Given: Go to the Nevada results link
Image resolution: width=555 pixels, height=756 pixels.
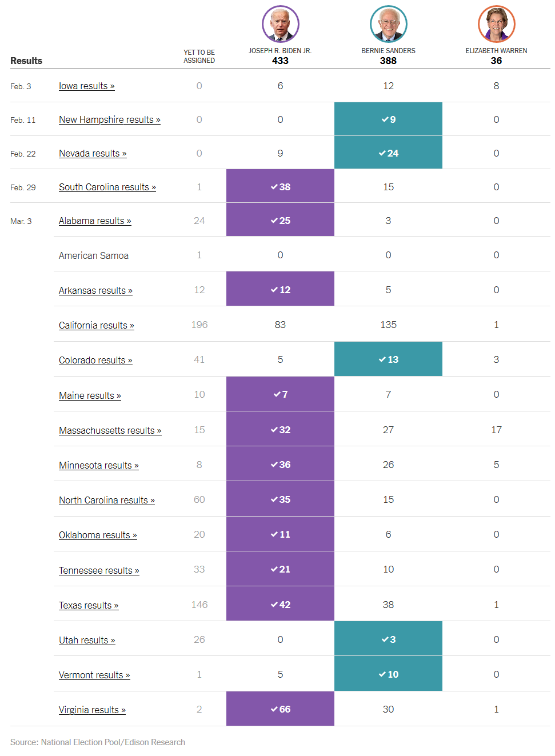Looking at the screenshot, I should pyautogui.click(x=93, y=154).
